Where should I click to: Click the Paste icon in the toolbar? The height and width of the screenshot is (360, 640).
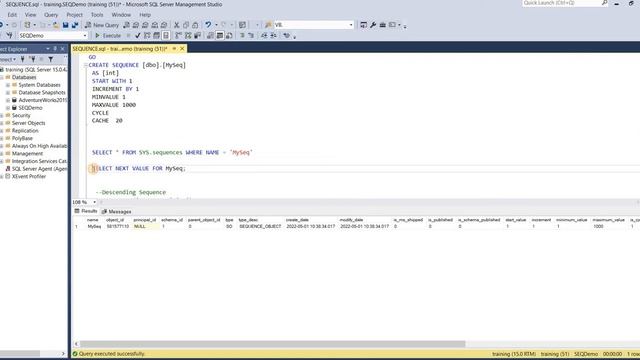point(195,25)
